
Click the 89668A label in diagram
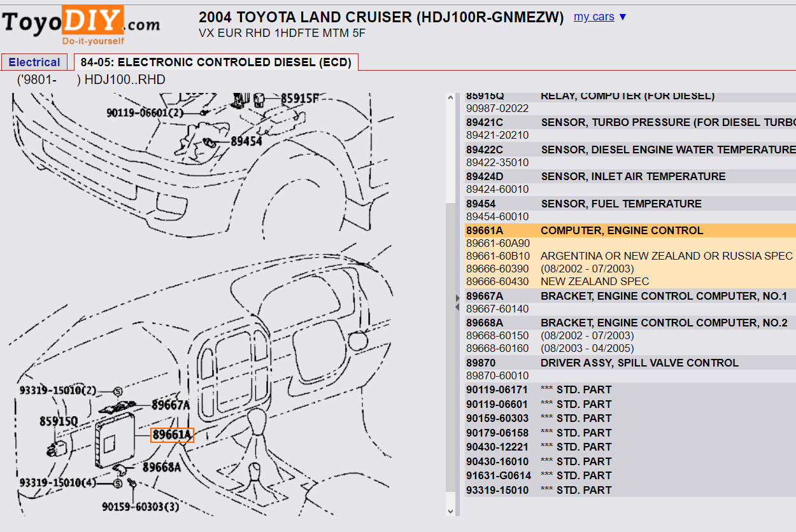click(162, 468)
